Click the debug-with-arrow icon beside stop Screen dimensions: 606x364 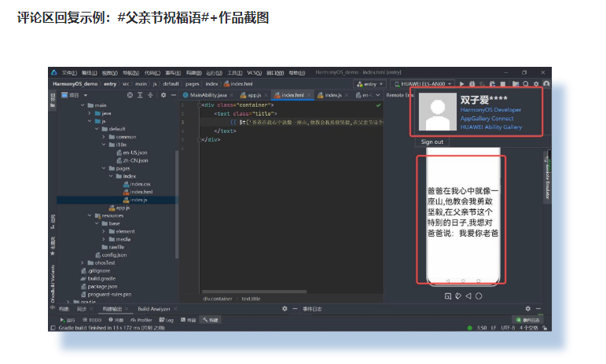coord(492,84)
